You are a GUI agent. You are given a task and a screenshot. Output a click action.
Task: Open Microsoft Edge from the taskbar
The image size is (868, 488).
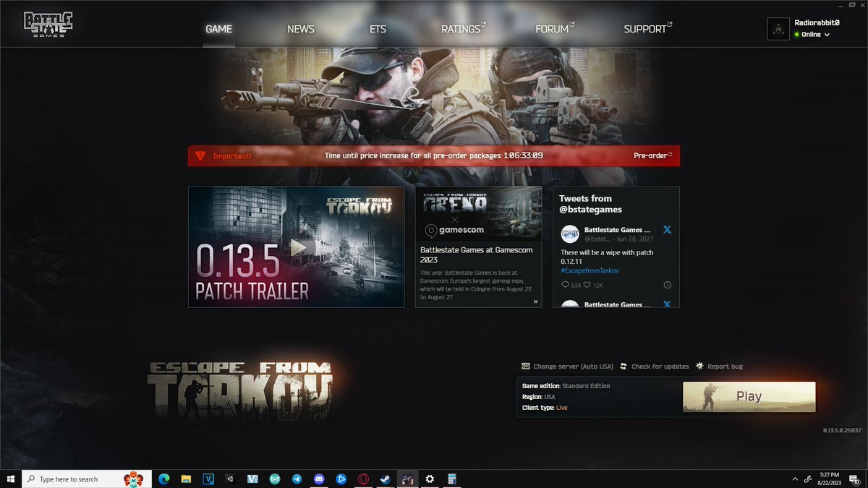pyautogui.click(x=163, y=479)
